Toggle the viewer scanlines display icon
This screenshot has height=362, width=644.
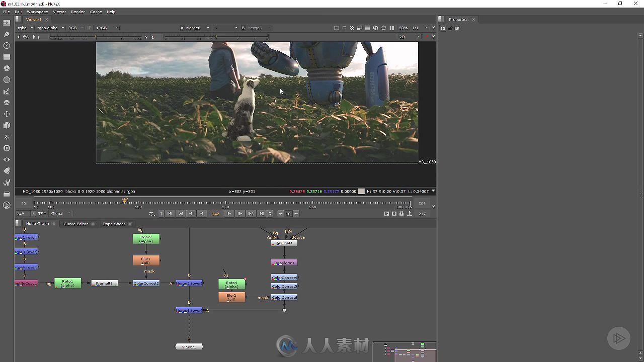367,28
